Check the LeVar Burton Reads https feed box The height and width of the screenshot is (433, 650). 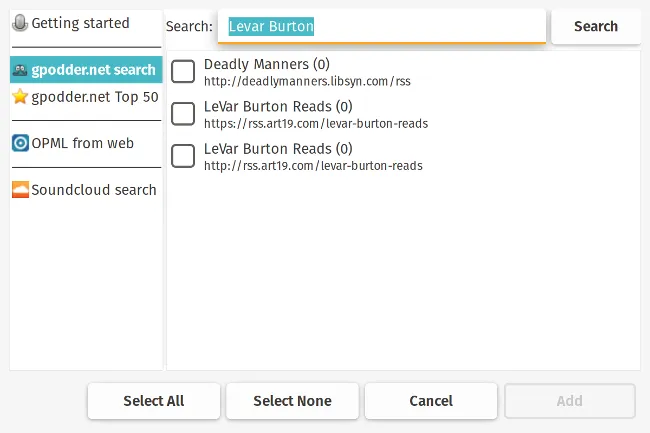coord(183,114)
